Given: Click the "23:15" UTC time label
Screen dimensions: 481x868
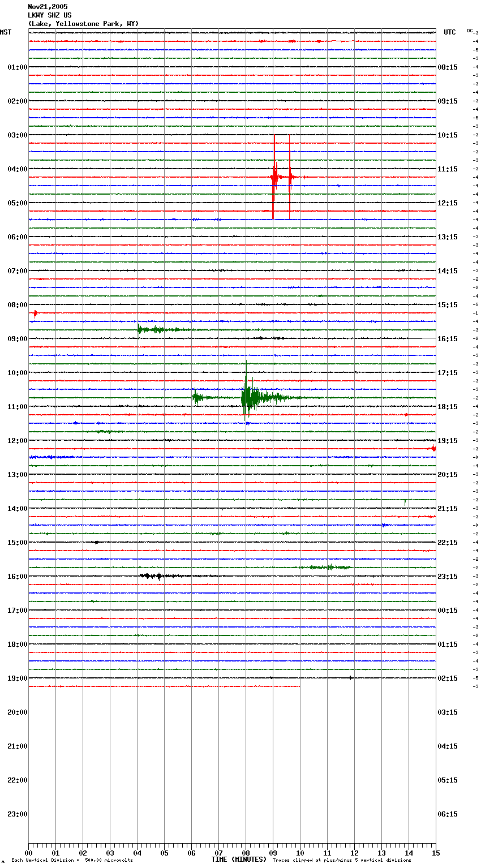Looking at the screenshot, I should (x=448, y=577).
